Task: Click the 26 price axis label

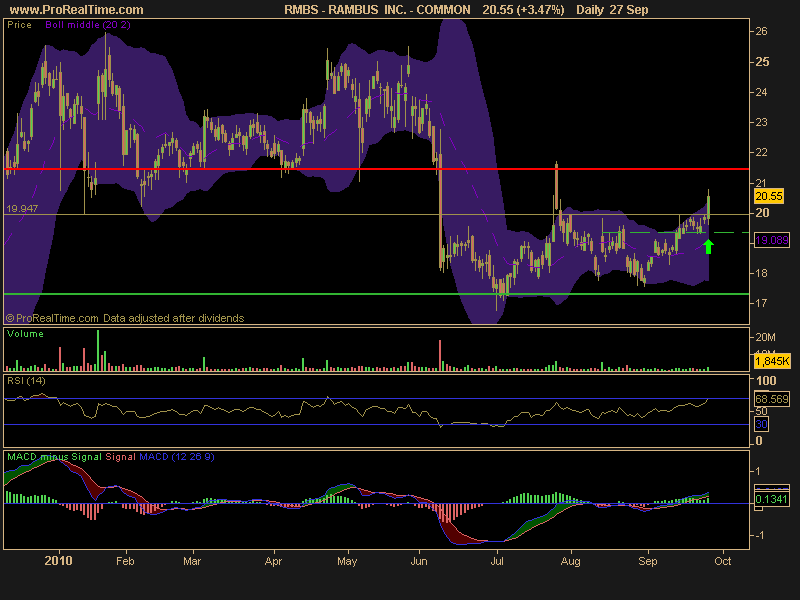Action: pyautogui.click(x=761, y=31)
